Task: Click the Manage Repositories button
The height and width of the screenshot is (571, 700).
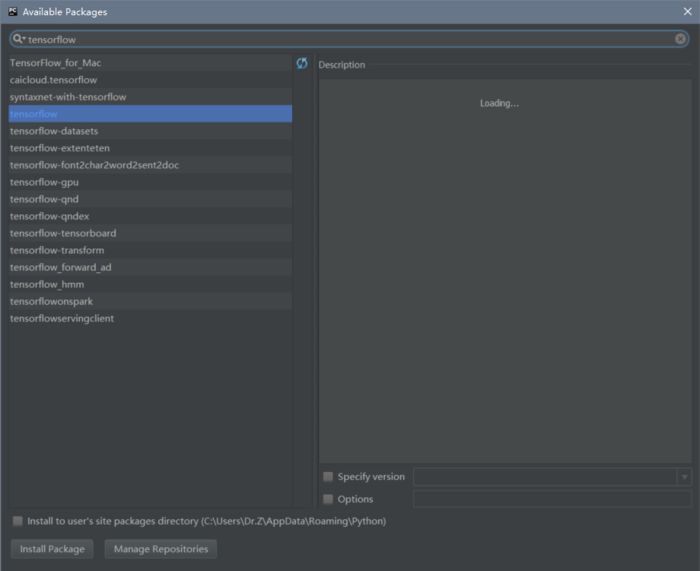Action: click(161, 549)
